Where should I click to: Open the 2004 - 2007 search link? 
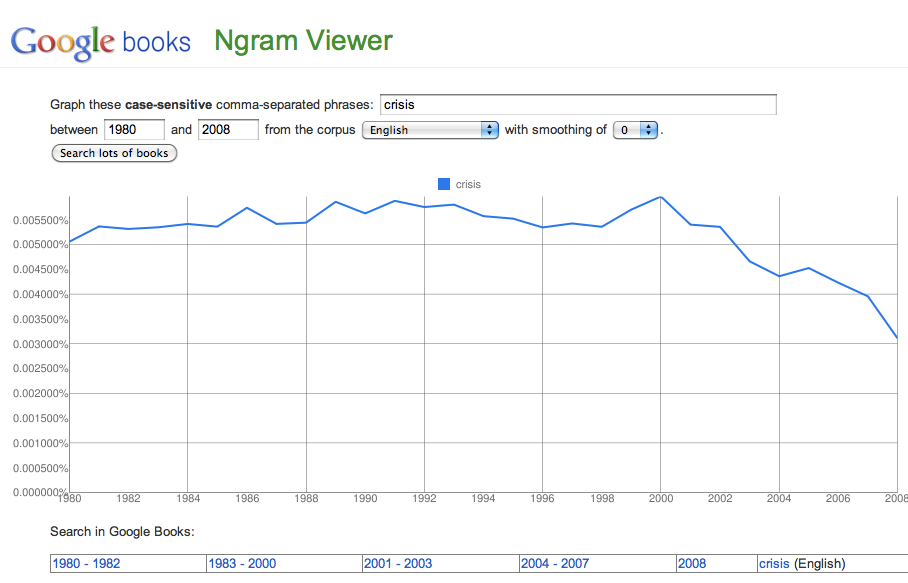[x=555, y=563]
